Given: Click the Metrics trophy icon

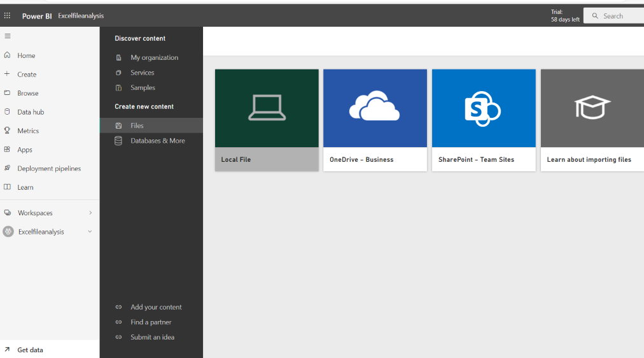Looking at the screenshot, I should [7, 131].
